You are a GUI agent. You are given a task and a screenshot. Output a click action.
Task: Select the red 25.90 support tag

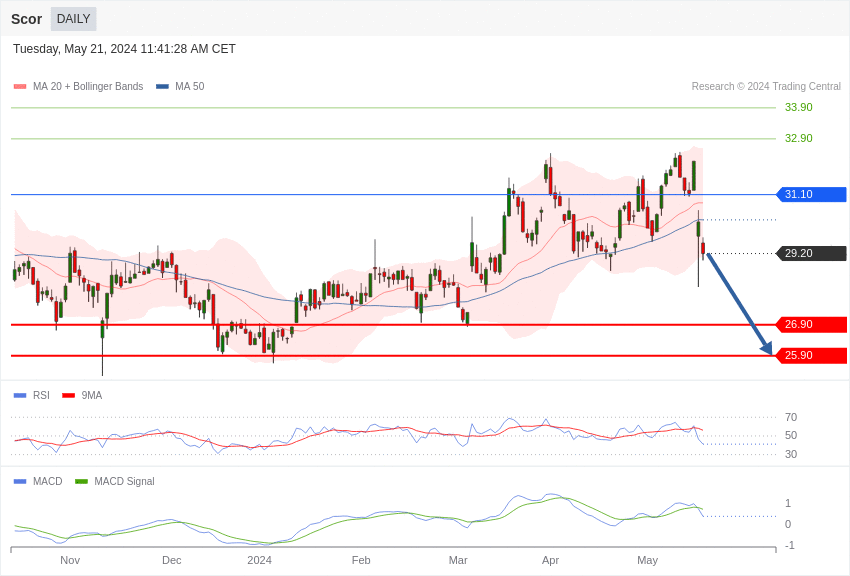[811, 355]
